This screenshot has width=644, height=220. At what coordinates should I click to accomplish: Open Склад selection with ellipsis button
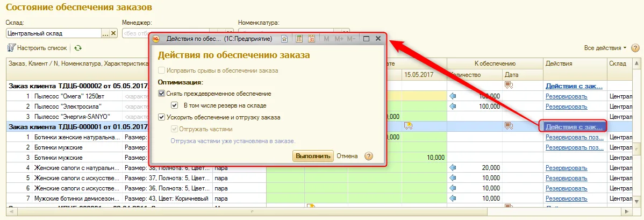(105, 33)
